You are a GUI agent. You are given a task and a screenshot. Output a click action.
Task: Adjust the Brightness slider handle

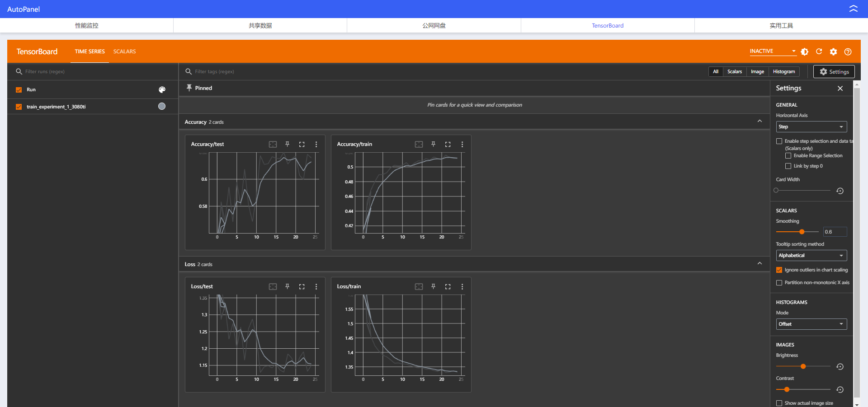803,366
